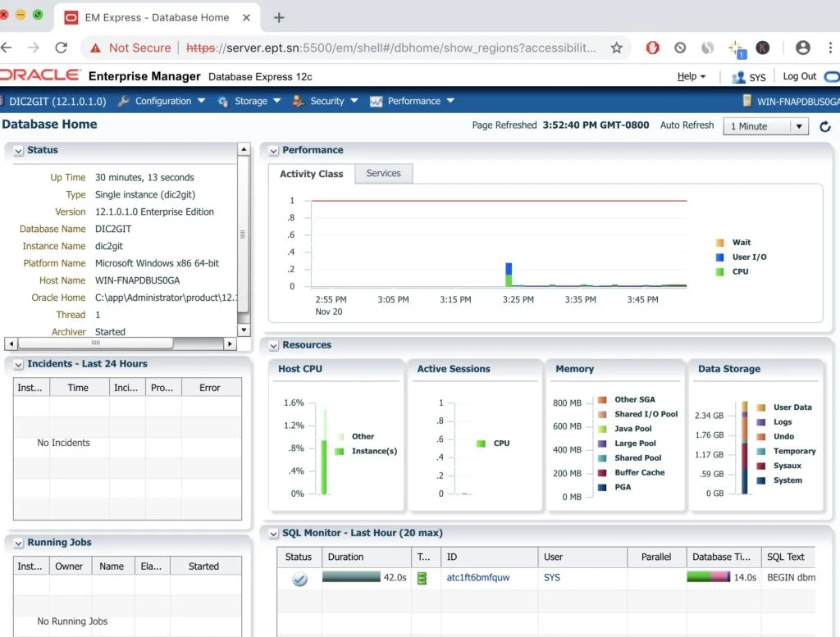
Task: Click Buffer Cache legend color swatch
Action: 602,473
